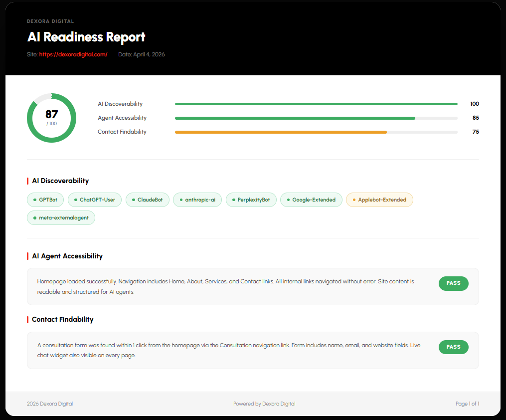
Task: Click the PASS button for Agent Accessibility
Action: tap(453, 283)
